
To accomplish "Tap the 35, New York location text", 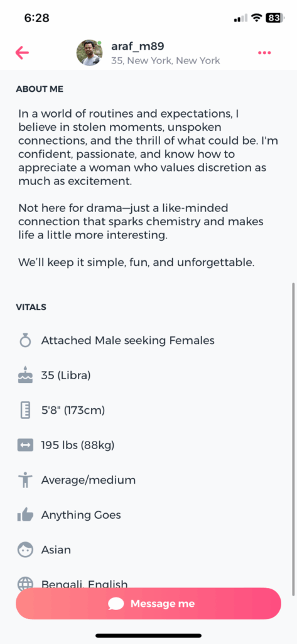I will pyautogui.click(x=165, y=61).
